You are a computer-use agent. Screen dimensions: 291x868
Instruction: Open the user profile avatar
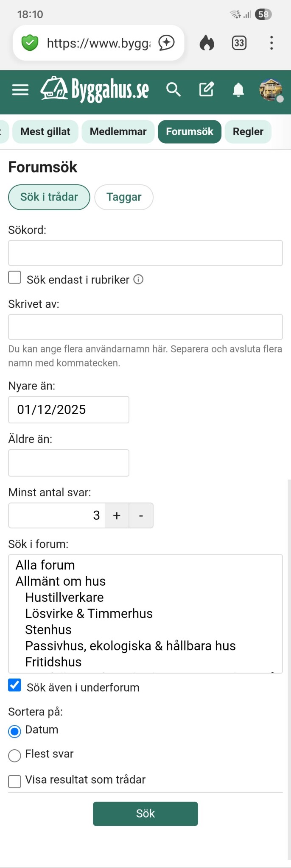271,90
